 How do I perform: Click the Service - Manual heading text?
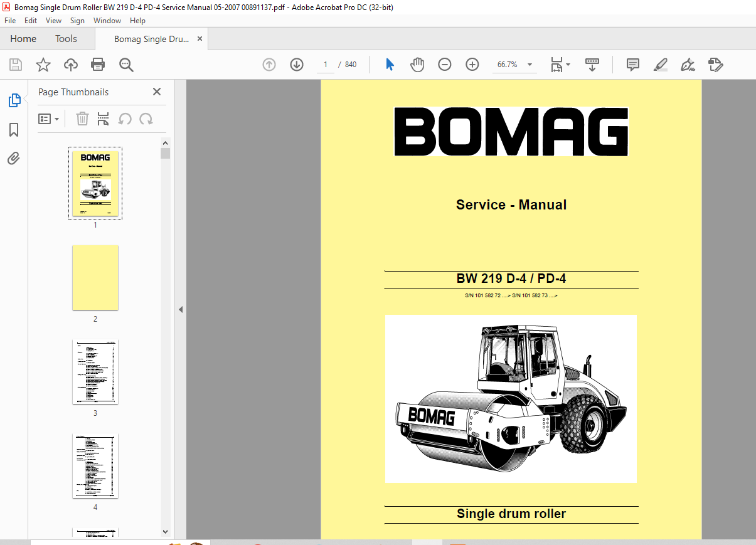[x=511, y=204]
